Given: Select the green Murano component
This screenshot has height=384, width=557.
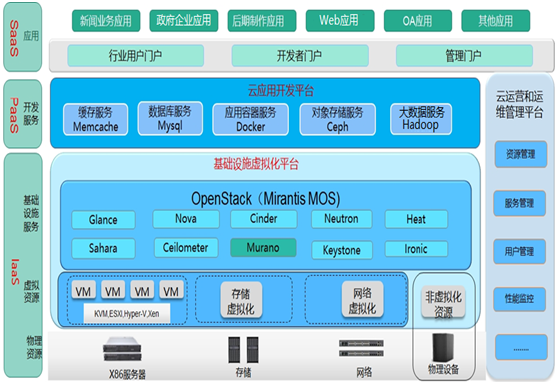Looking at the screenshot, I should click(x=263, y=248).
